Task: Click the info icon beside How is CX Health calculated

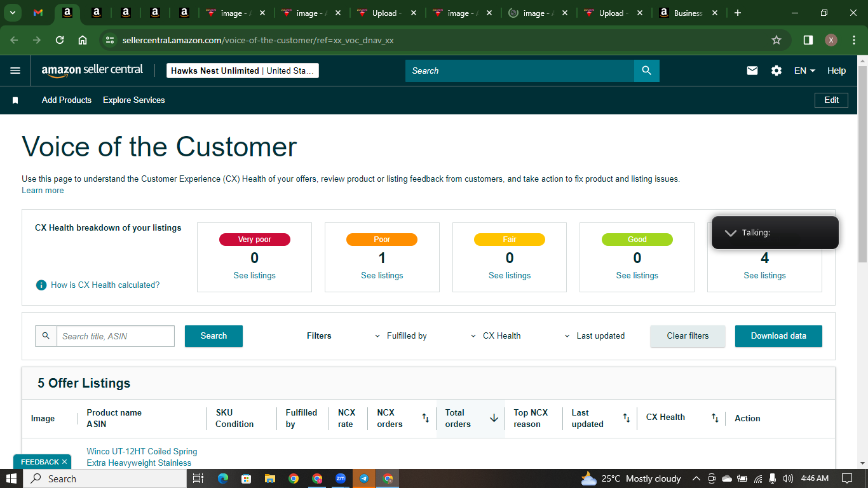Action: (x=41, y=285)
